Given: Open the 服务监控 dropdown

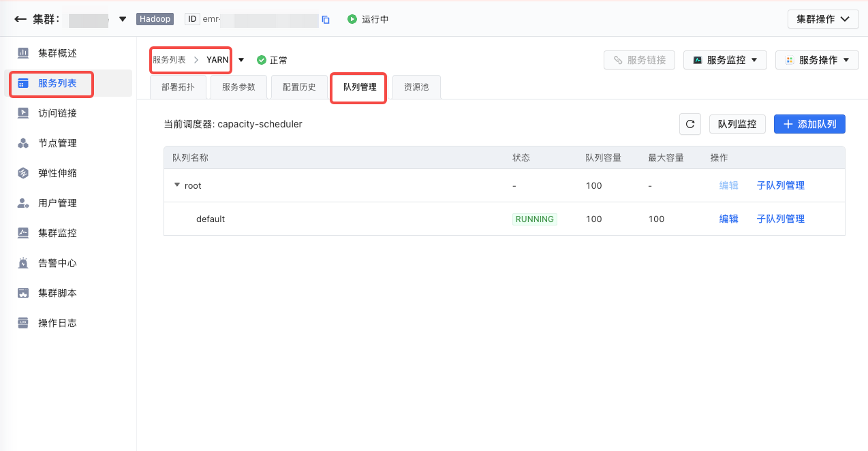Looking at the screenshot, I should 726,60.
